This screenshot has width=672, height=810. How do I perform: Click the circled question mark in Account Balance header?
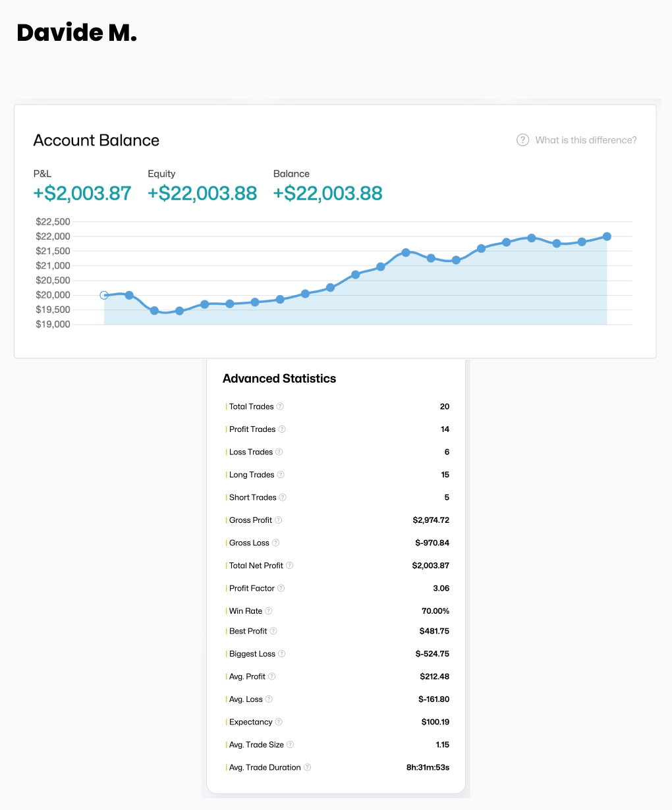pos(522,140)
